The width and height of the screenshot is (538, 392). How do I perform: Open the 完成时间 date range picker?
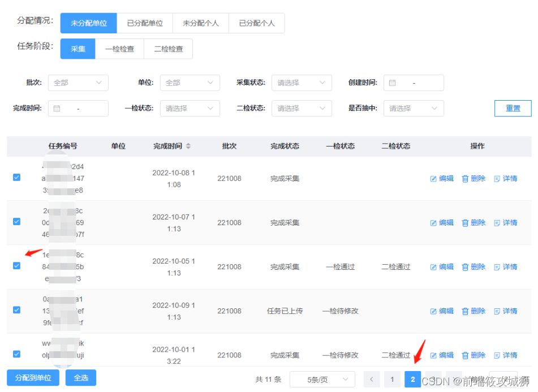(78, 109)
